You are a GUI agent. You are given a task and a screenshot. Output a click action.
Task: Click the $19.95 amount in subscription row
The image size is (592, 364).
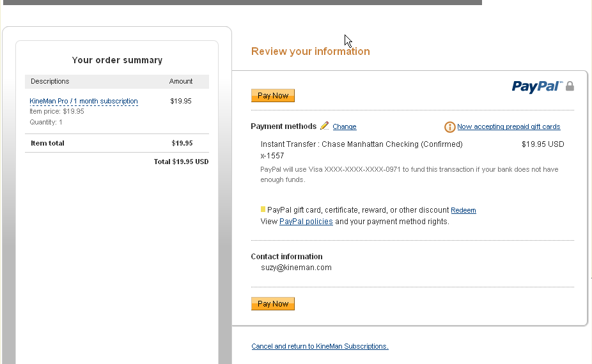point(181,101)
